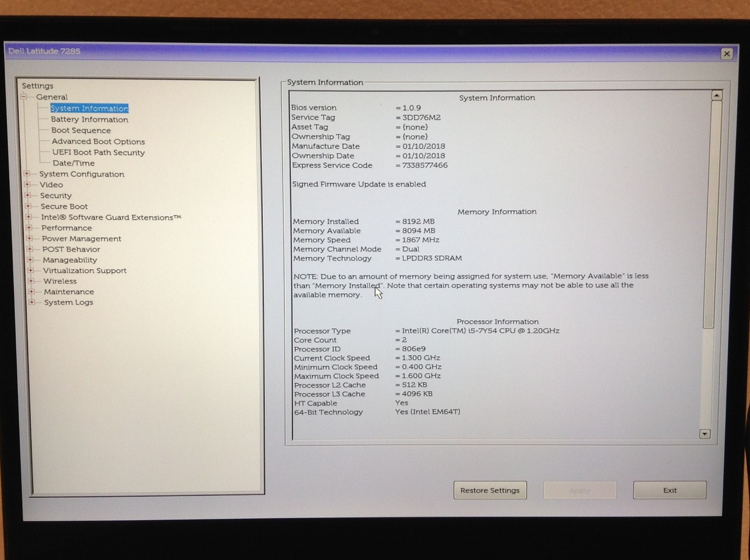The width and height of the screenshot is (750, 560).
Task: Expand the Manageability node
Action: 30,260
